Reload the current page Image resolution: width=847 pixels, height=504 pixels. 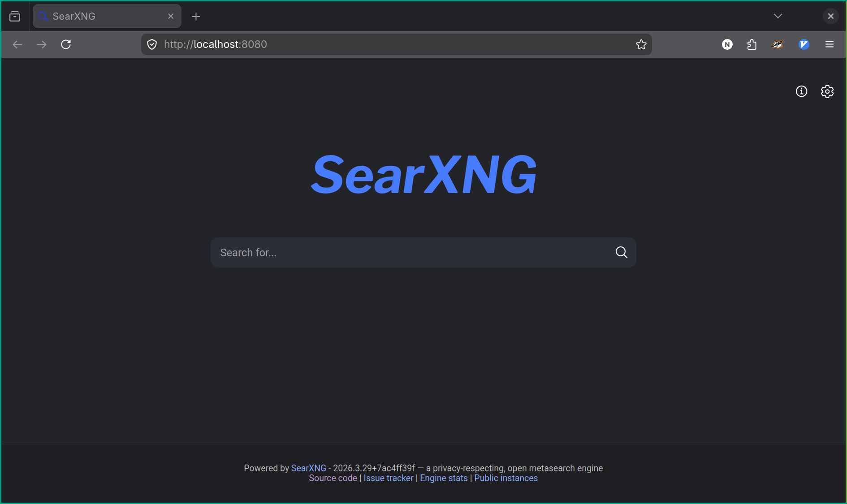(66, 44)
